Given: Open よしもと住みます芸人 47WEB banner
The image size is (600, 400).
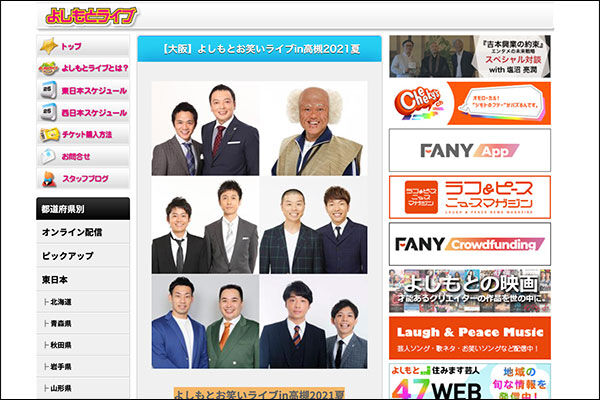Looking at the screenshot, I should (x=470, y=381).
